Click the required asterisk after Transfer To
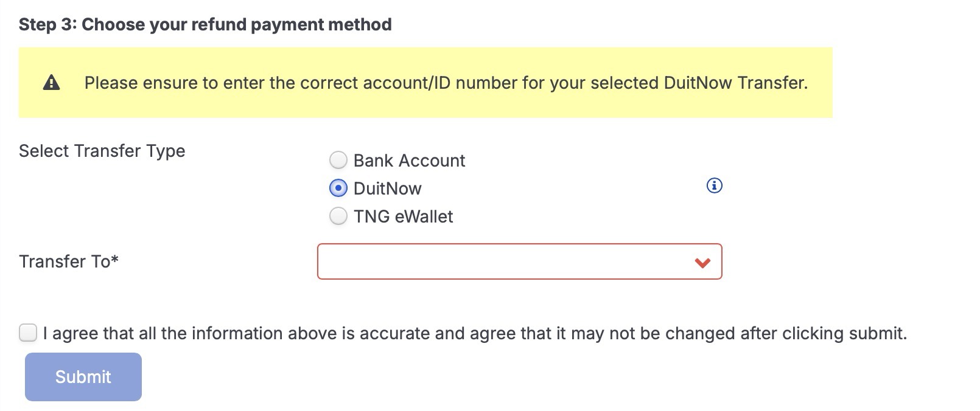The image size is (980, 411). click(x=115, y=259)
